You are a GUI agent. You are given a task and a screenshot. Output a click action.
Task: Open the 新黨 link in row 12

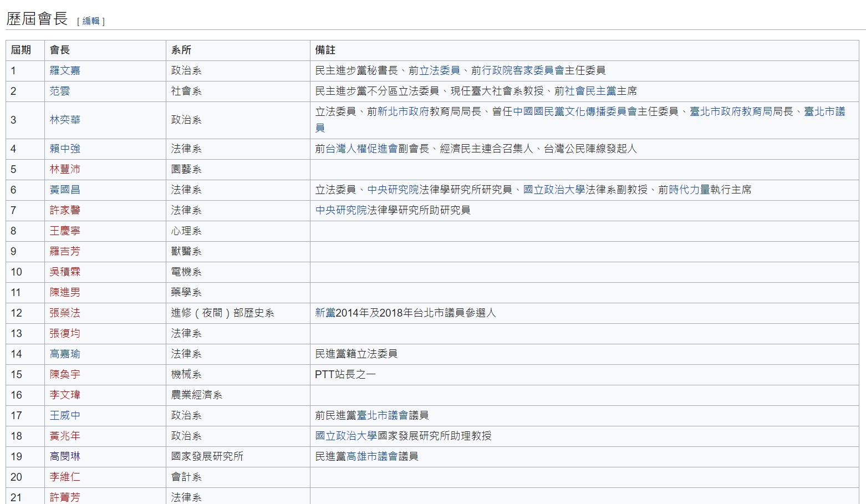point(325,313)
